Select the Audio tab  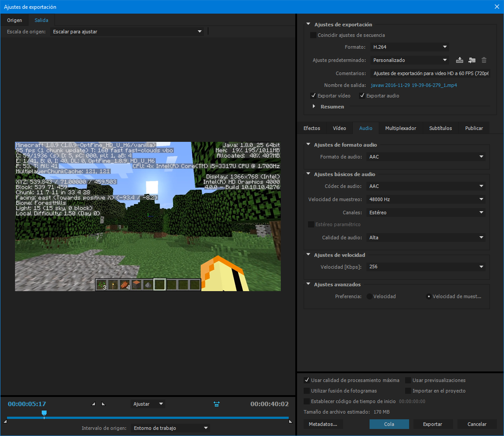pos(366,128)
